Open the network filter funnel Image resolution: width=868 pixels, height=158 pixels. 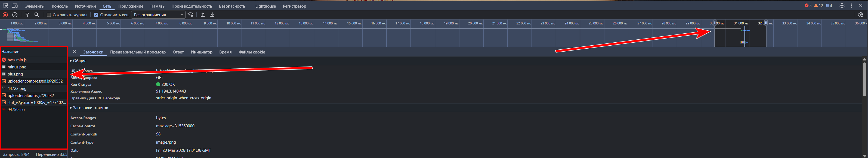click(x=27, y=15)
